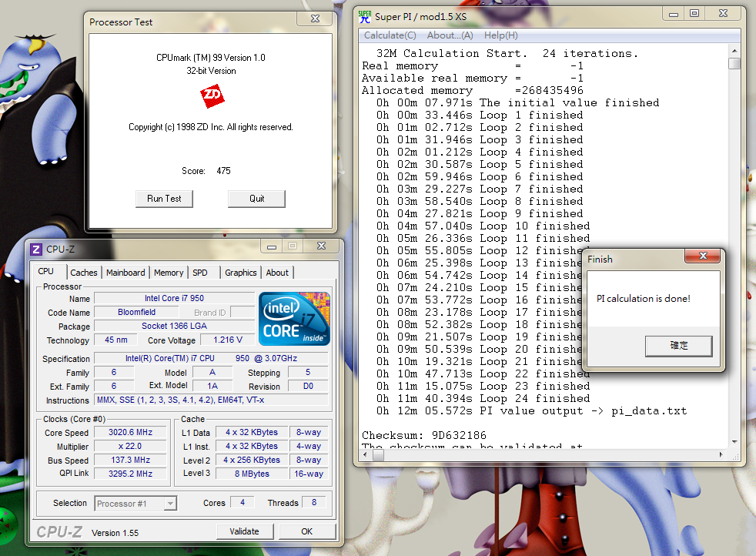Click the Super PI horizontal scrollbar thumb
Viewport: 756px width, 556px height.
point(379,454)
